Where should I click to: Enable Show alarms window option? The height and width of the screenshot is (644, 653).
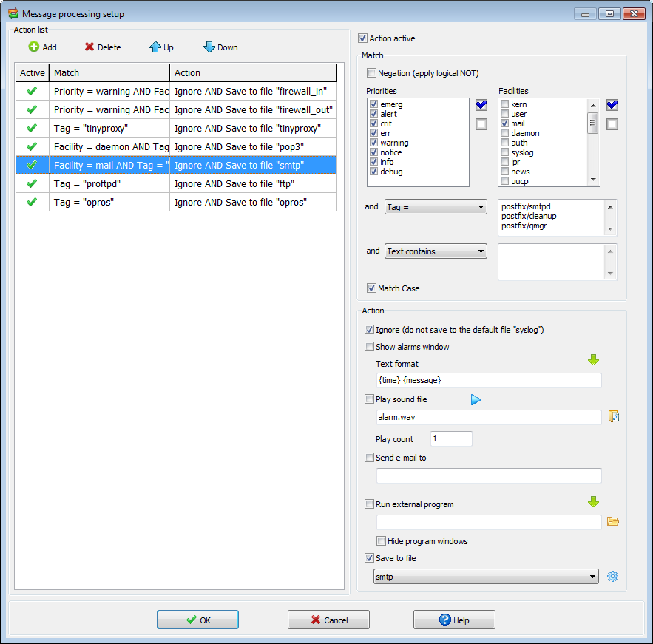370,347
